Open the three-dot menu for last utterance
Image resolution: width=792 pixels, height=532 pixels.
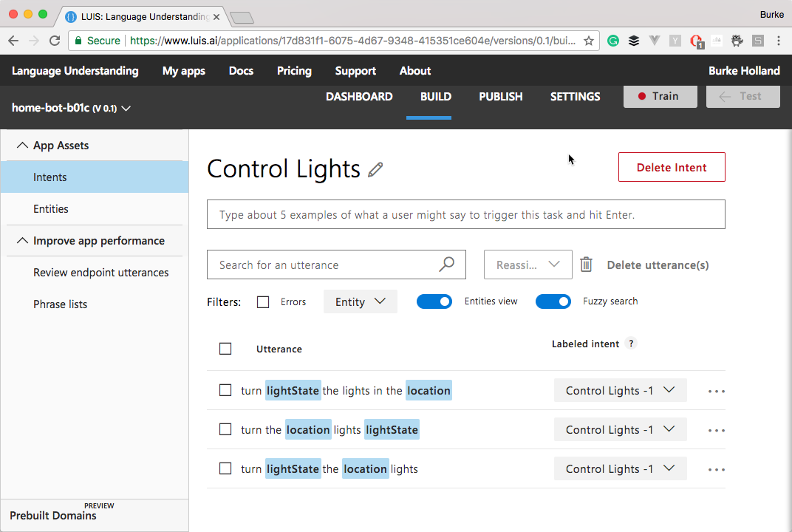click(x=716, y=469)
